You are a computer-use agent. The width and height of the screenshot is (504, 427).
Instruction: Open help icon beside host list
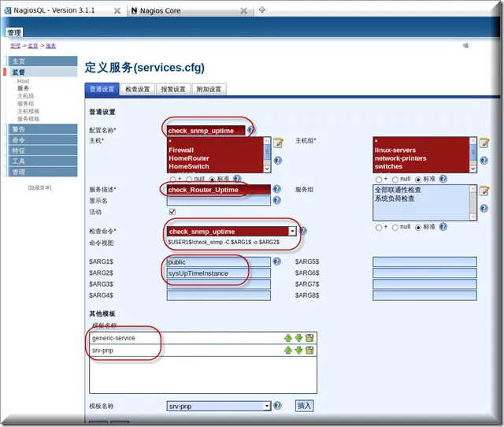tap(278, 160)
